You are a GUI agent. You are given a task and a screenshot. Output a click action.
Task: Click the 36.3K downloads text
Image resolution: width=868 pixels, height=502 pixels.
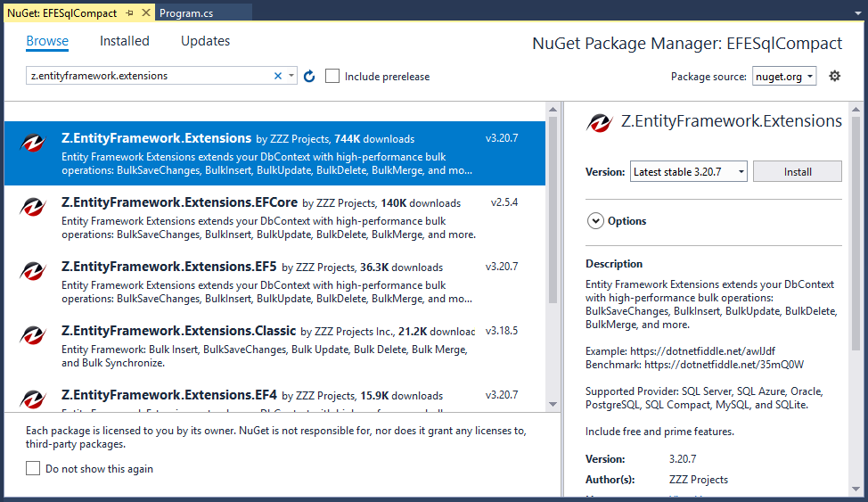tap(401, 267)
